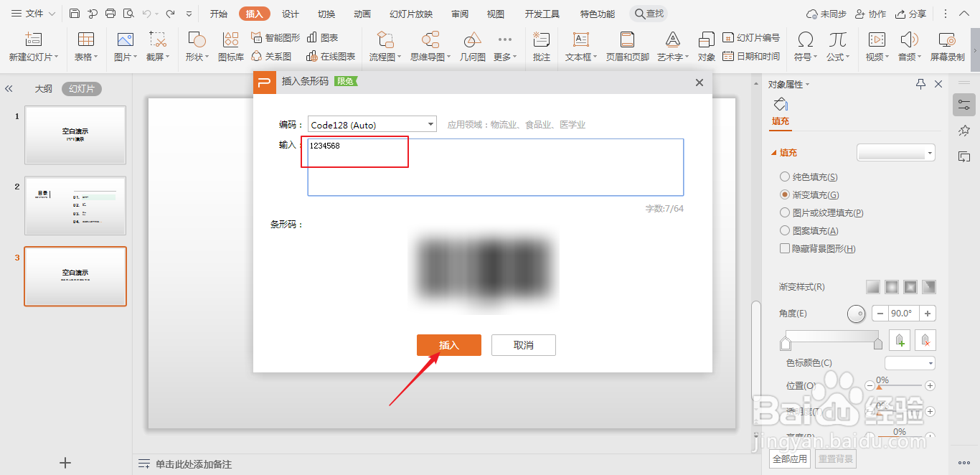Screen dimensions: 980x475
Task: Click the gradient stops bar
Action: pyautogui.click(x=832, y=336)
